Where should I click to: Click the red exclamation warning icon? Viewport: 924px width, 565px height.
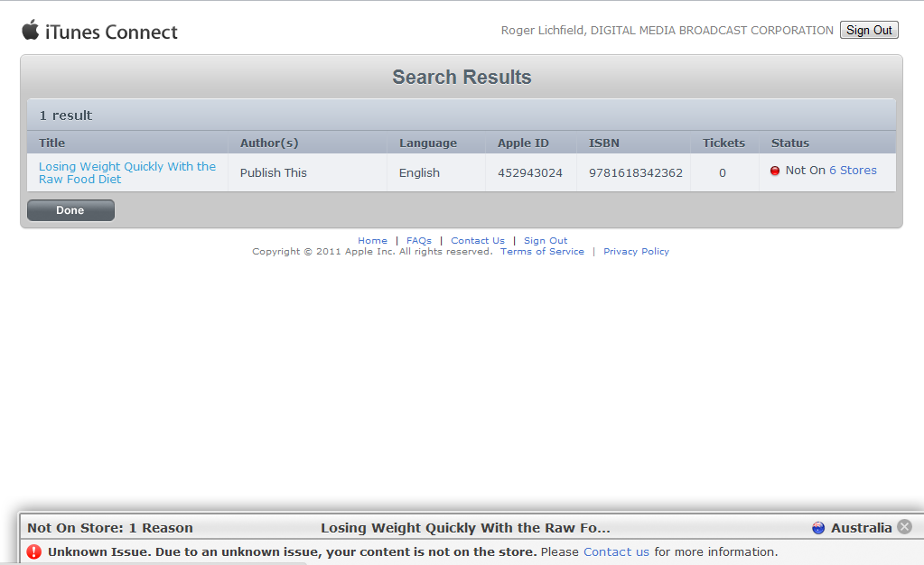pyautogui.click(x=34, y=552)
